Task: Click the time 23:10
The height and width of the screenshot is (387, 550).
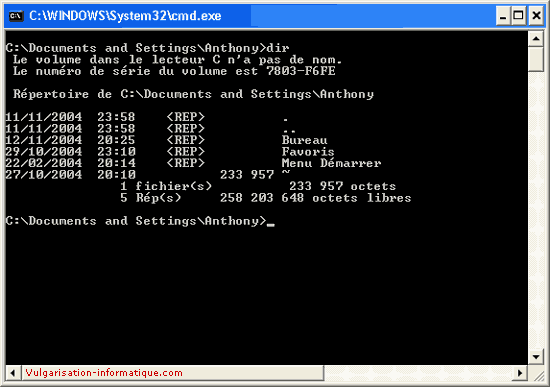Action: [x=116, y=152]
